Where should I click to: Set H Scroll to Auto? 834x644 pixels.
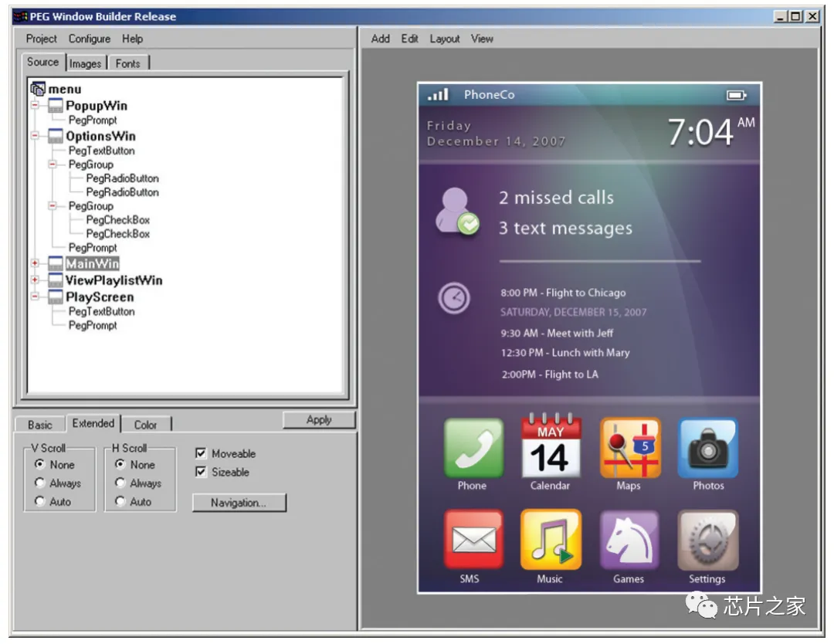click(x=120, y=501)
